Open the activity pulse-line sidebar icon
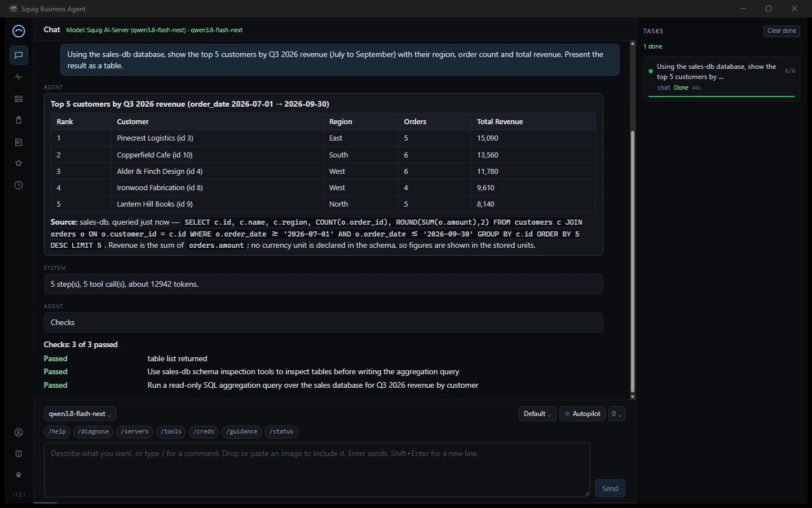 tap(19, 77)
